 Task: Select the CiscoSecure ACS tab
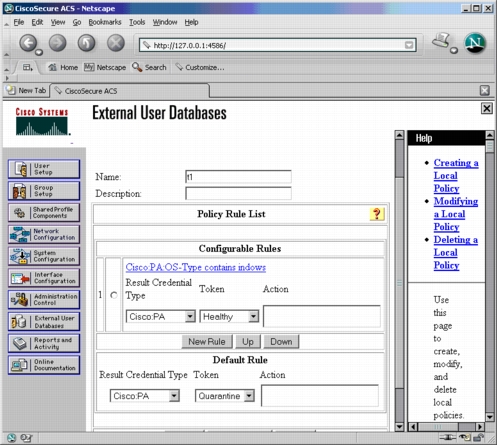point(130,91)
